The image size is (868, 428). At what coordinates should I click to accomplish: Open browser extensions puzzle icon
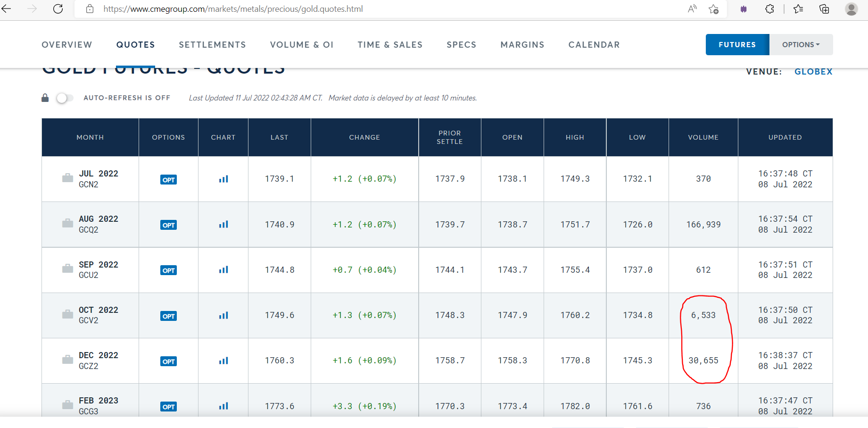pyautogui.click(x=769, y=9)
